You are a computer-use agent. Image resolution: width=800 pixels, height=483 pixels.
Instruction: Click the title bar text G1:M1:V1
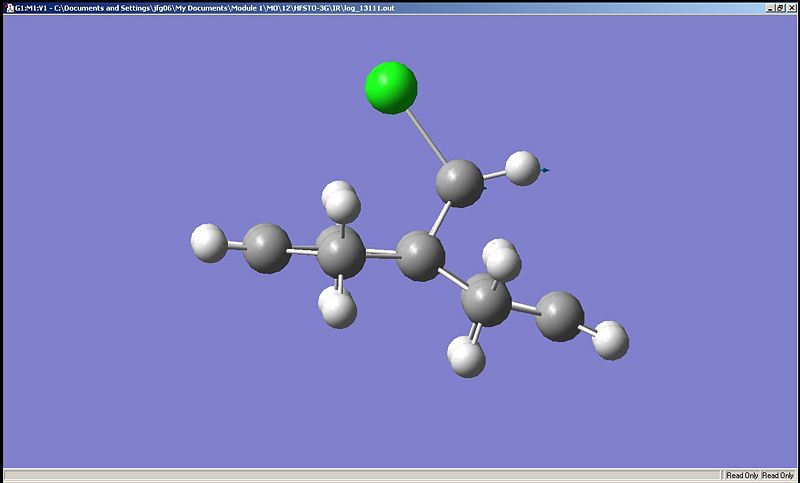(31, 8)
